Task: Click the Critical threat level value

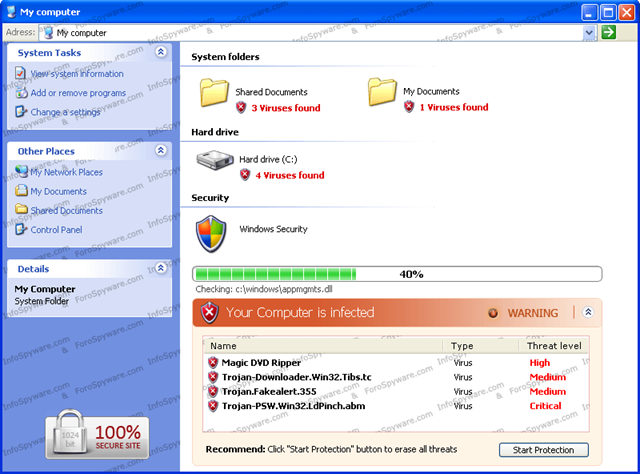Action: 545,406
